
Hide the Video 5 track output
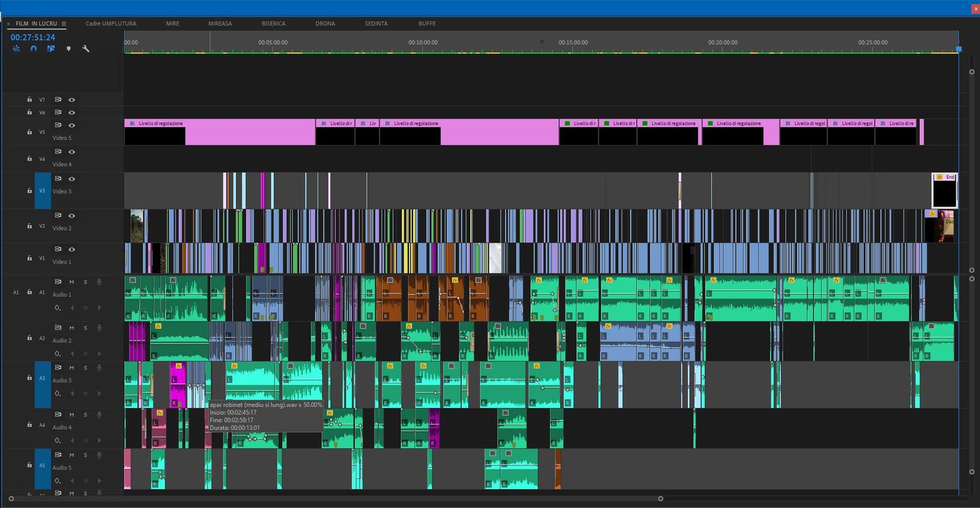pos(72,125)
